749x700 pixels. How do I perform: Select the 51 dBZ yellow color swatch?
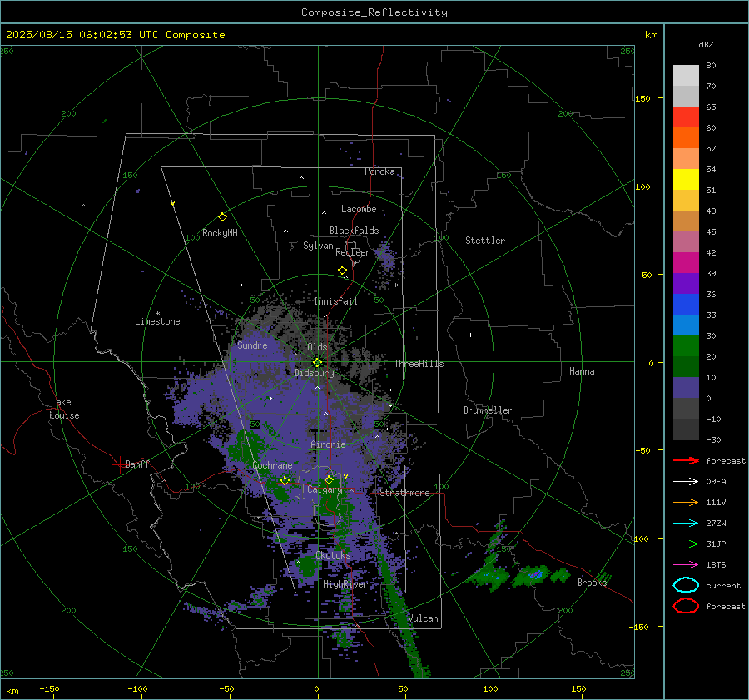(686, 180)
